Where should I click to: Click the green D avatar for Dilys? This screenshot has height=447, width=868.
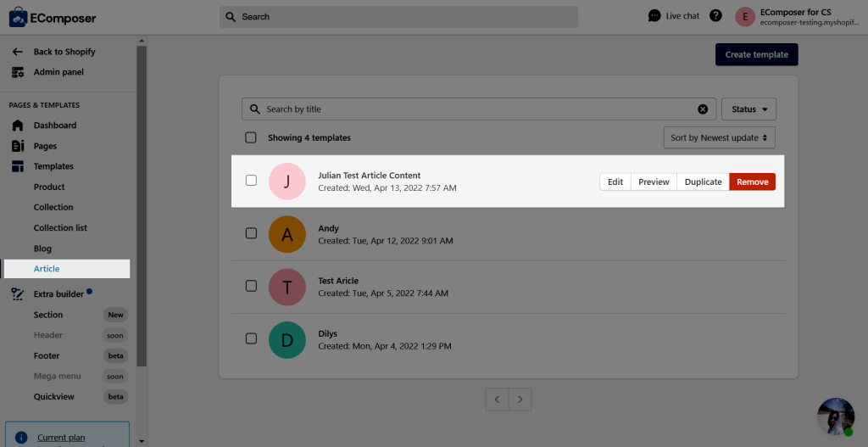[287, 339]
